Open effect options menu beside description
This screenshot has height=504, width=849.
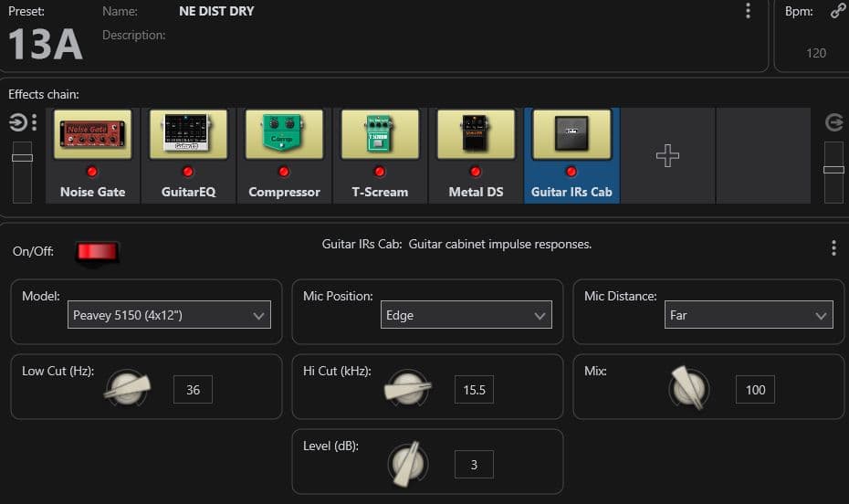833,248
